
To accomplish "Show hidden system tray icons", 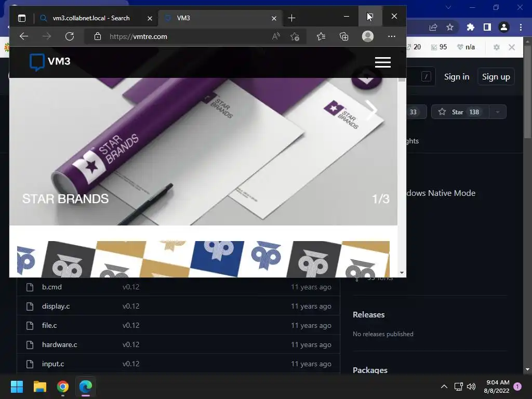I will pos(444,387).
